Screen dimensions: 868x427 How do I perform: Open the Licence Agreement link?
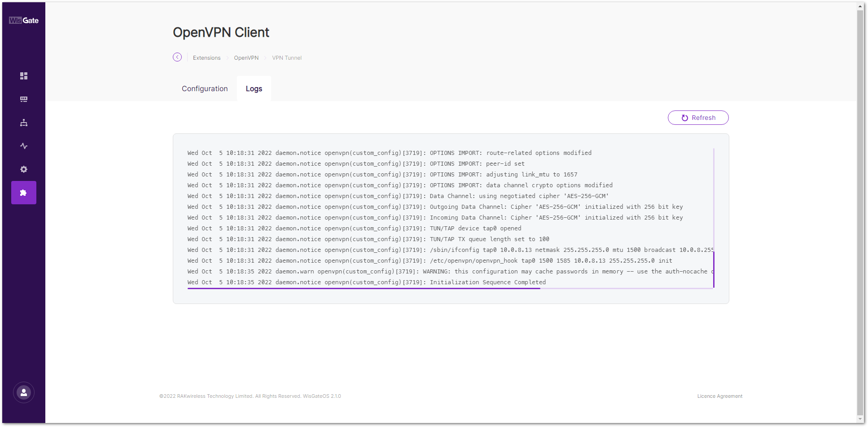[x=719, y=396]
